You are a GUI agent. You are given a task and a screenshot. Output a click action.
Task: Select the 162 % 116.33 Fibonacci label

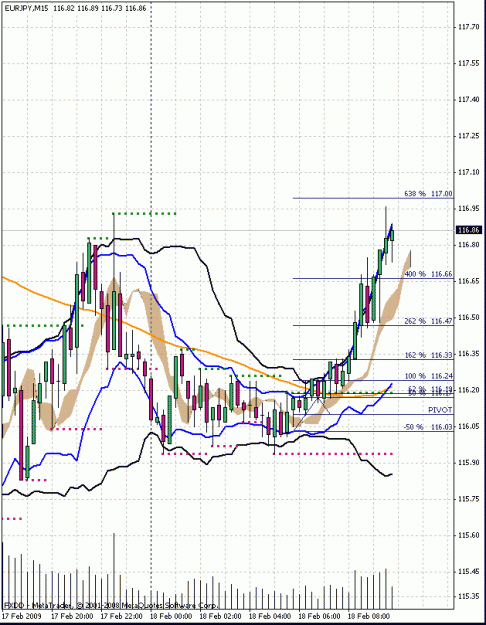(x=429, y=355)
